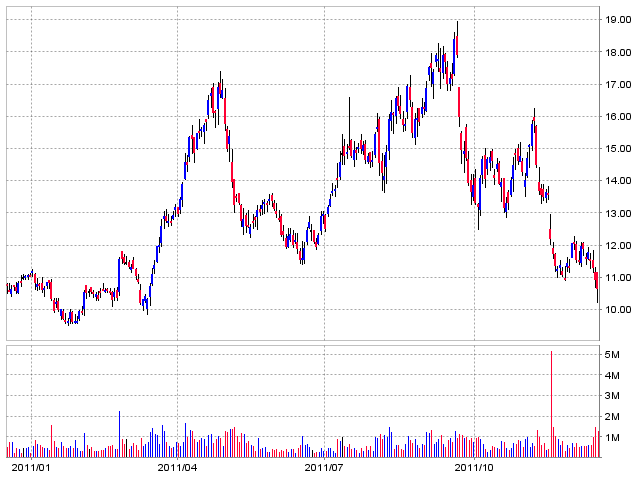Click the 12.00 price axis label
The image size is (640, 480).
(x=618, y=245)
